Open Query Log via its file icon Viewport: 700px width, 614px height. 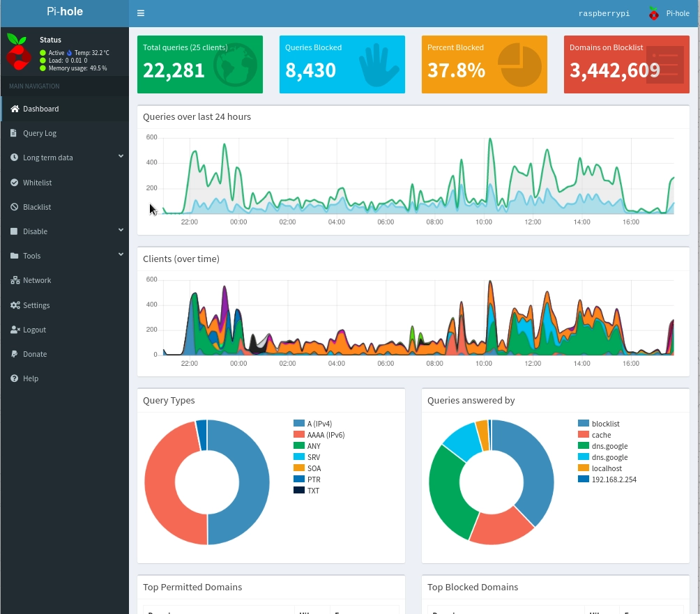[13, 133]
